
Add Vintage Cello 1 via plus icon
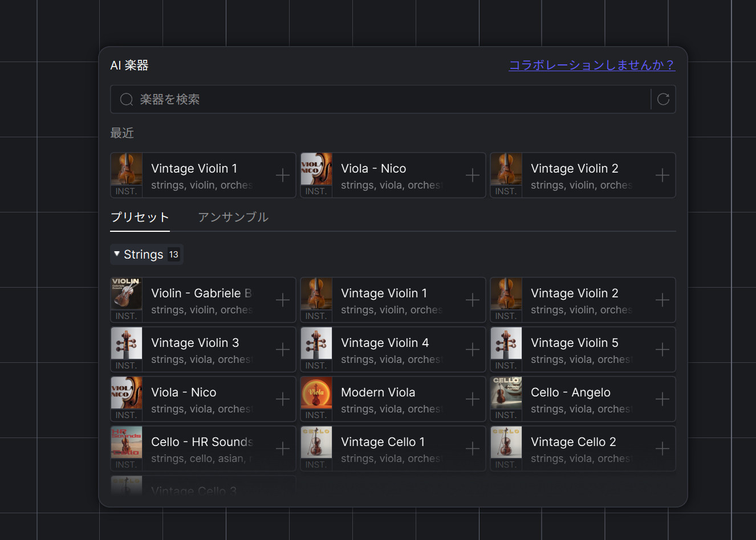[x=473, y=449]
